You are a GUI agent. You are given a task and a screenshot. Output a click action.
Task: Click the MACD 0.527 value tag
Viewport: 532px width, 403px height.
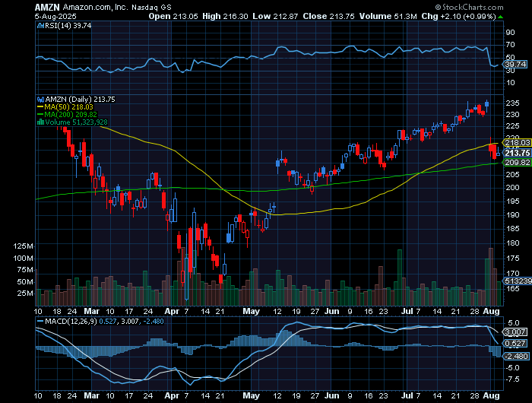click(515, 344)
